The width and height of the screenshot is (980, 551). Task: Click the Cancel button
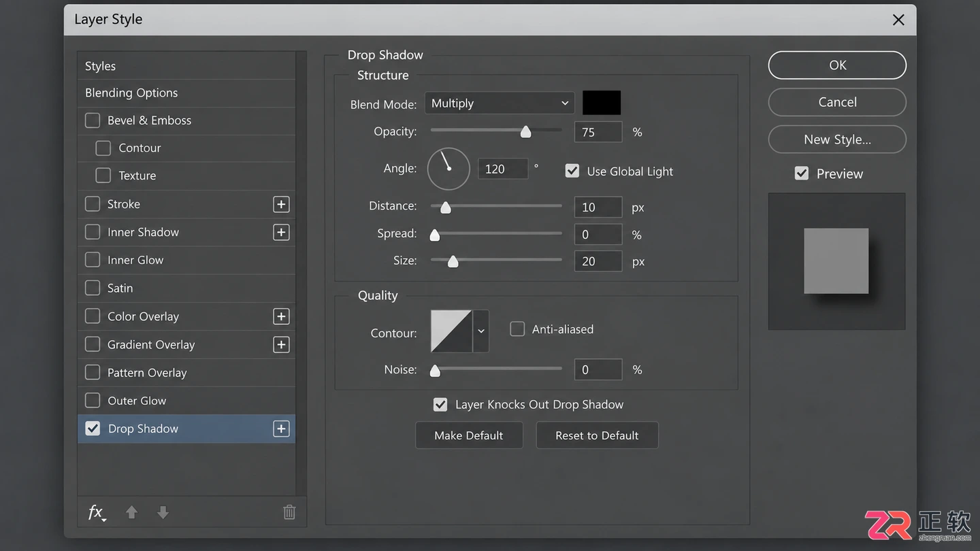[837, 102]
